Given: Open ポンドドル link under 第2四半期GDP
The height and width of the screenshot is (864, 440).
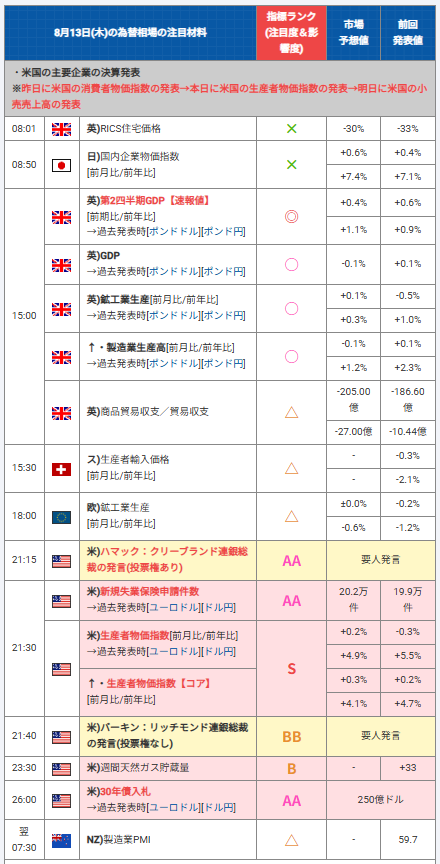Looking at the screenshot, I should [174, 232].
